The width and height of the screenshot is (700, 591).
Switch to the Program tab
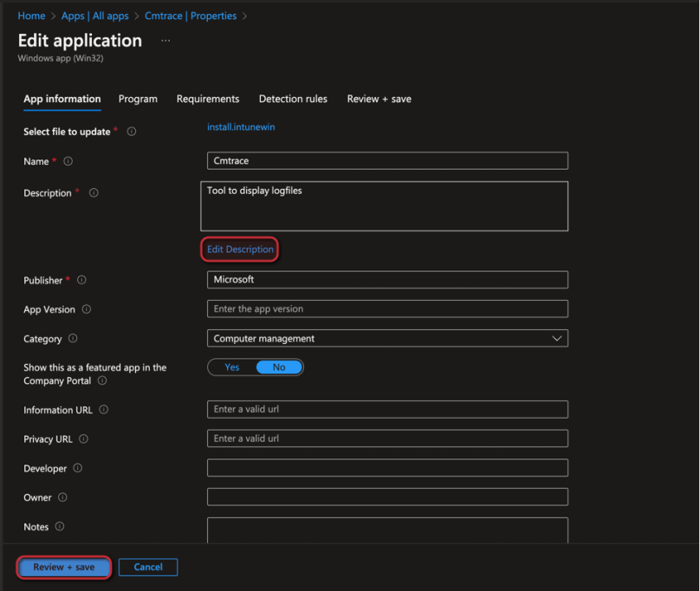coord(138,99)
